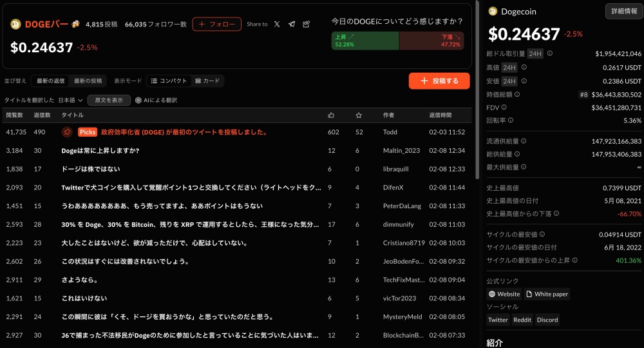This screenshot has height=348, width=644.
Task: Open the Discord social link
Action: [x=547, y=320]
